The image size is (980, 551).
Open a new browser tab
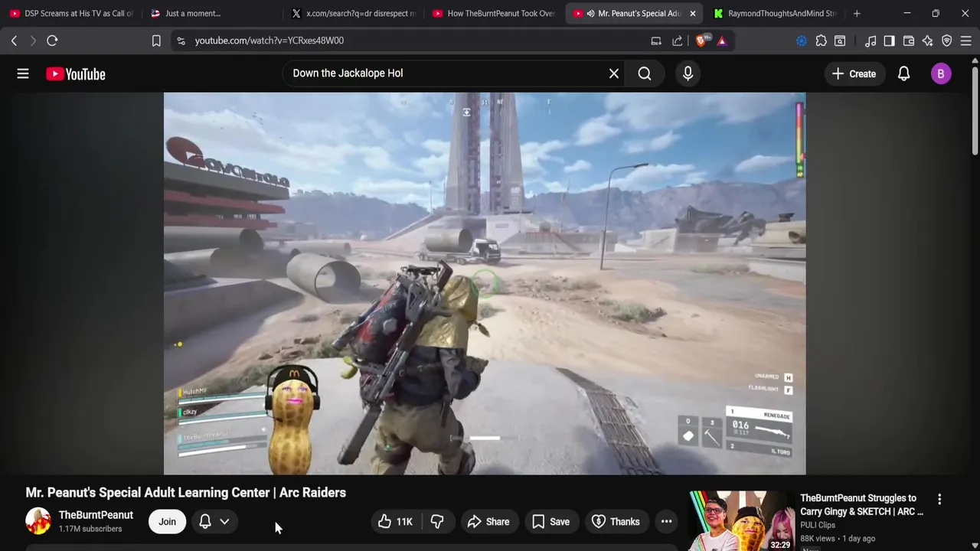[857, 13]
